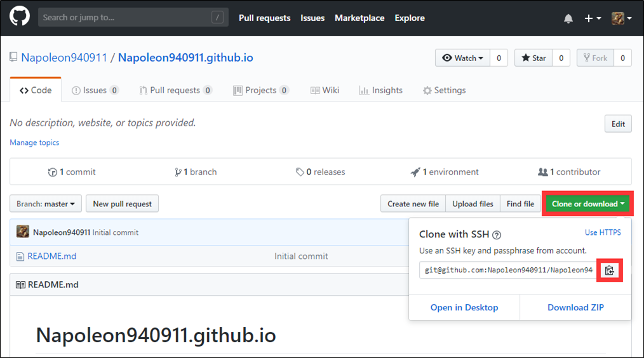The width and height of the screenshot is (644, 358).
Task: View the 1 environment page
Action: pyautogui.click(x=445, y=172)
